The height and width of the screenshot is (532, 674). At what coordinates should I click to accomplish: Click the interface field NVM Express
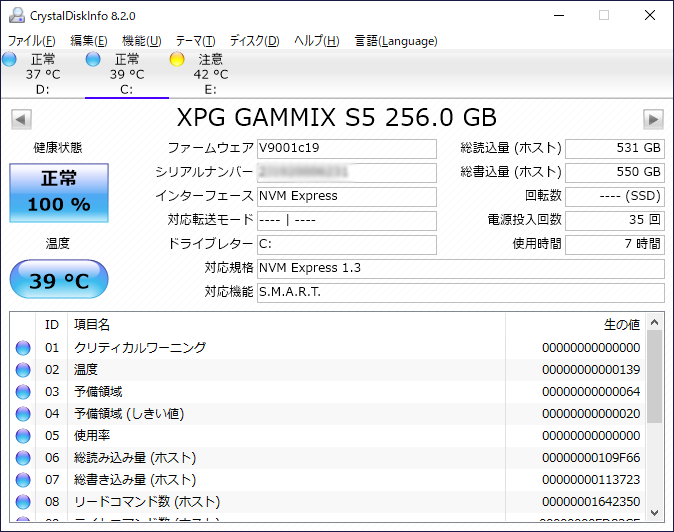(x=347, y=197)
